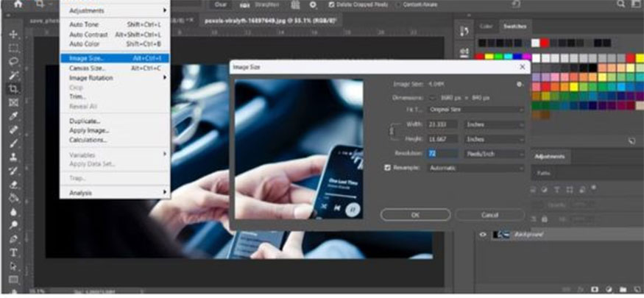The height and width of the screenshot is (298, 644).
Task: Select the Eyedropper tool
Action: coord(13,116)
